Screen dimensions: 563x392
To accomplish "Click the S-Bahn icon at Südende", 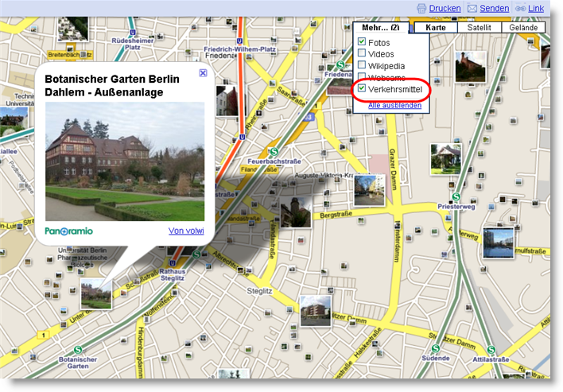I will pos(436,348).
